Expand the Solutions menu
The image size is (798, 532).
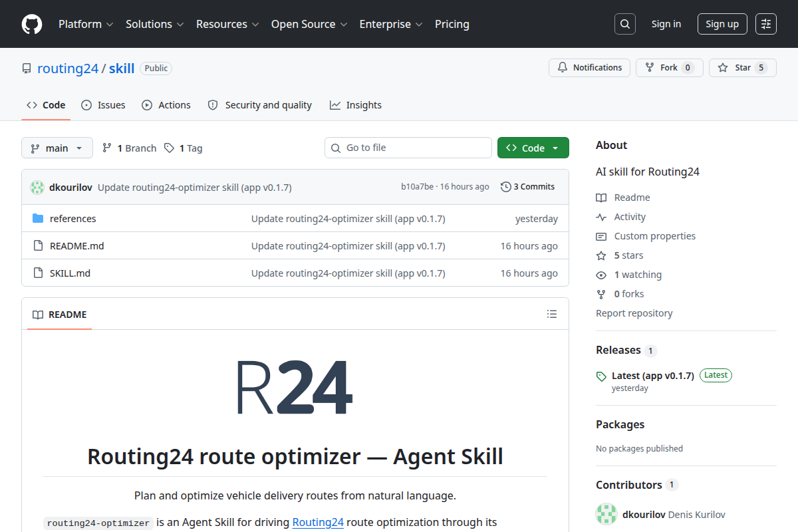(154, 24)
